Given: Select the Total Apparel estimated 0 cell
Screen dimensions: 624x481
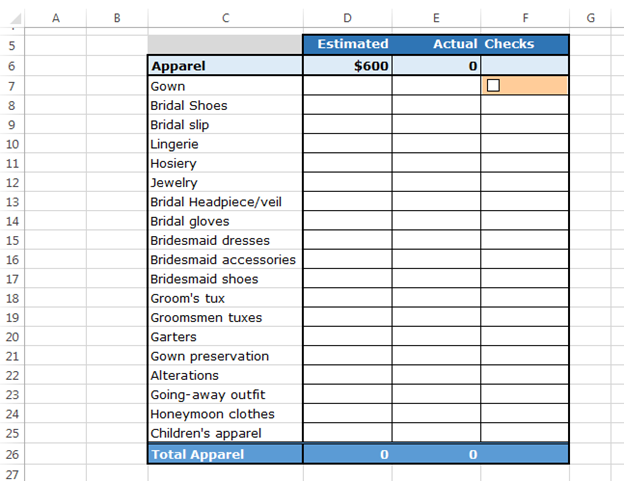Looking at the screenshot, I should point(347,454).
